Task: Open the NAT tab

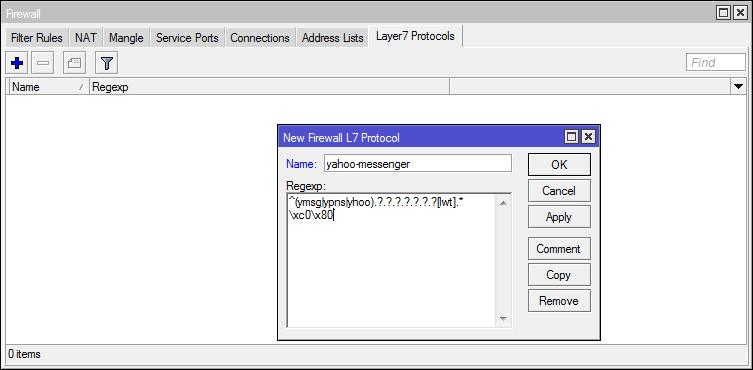Action: (x=85, y=38)
